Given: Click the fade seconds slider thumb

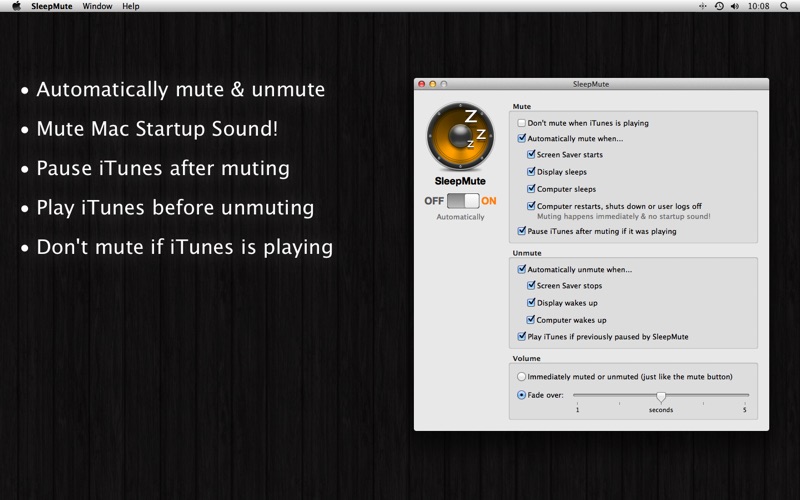Looking at the screenshot, I should tap(661, 396).
